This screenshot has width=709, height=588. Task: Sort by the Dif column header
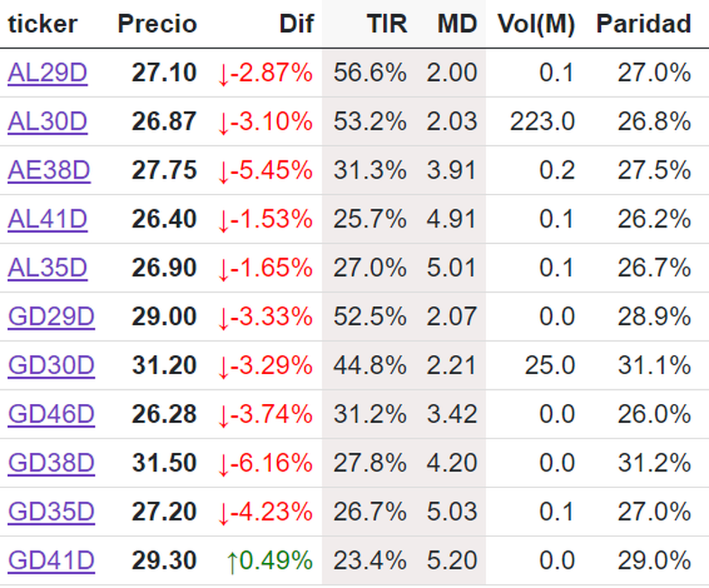297,24
